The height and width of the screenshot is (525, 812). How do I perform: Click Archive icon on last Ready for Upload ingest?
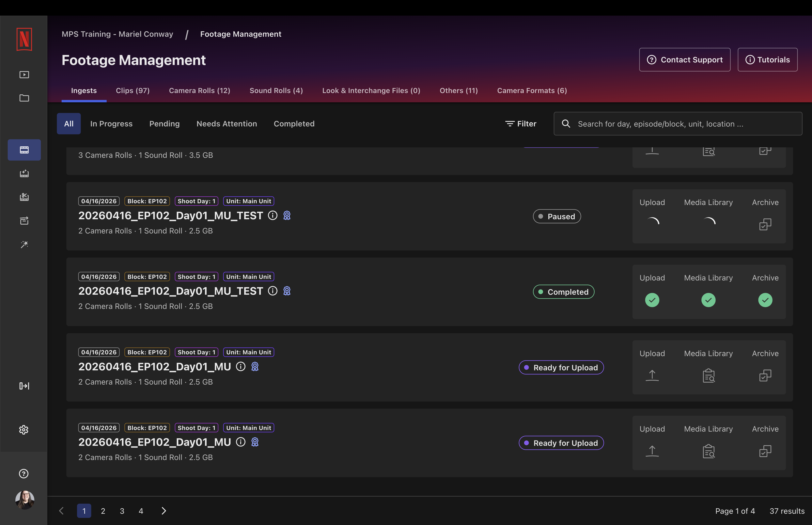[765, 451]
